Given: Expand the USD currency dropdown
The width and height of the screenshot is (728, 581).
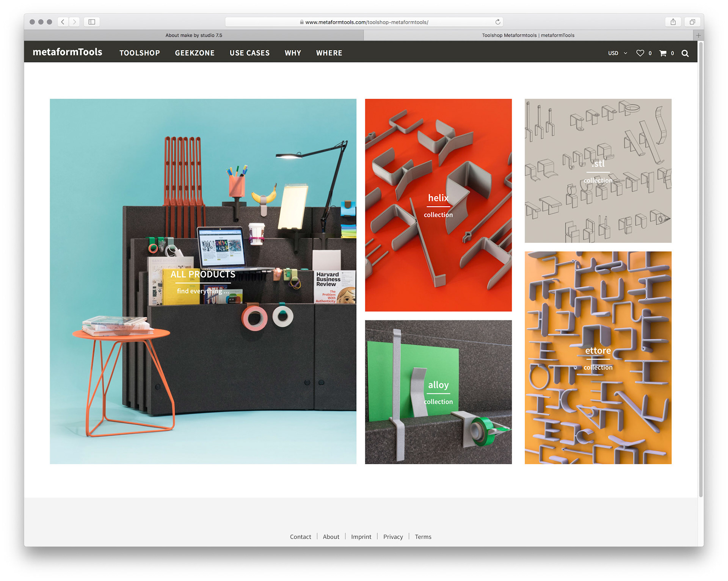Looking at the screenshot, I should (x=617, y=53).
